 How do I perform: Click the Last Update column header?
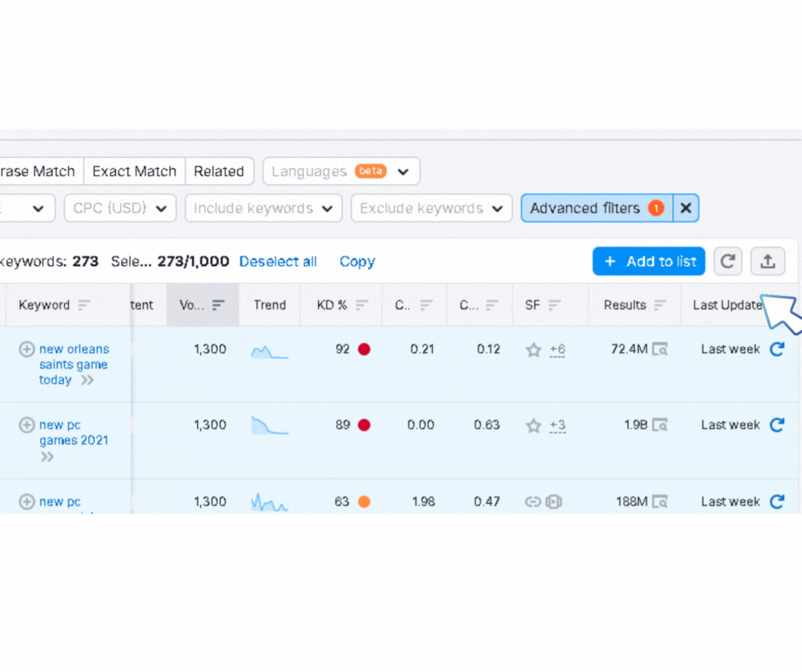[727, 305]
